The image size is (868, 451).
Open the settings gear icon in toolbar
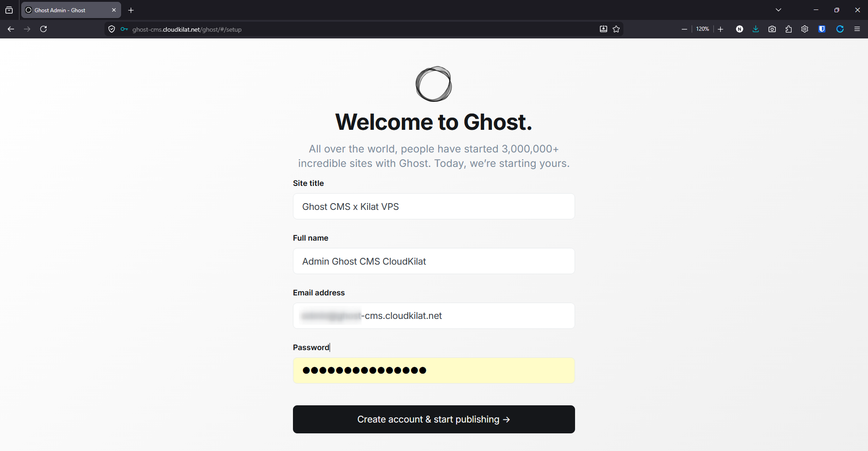(805, 29)
